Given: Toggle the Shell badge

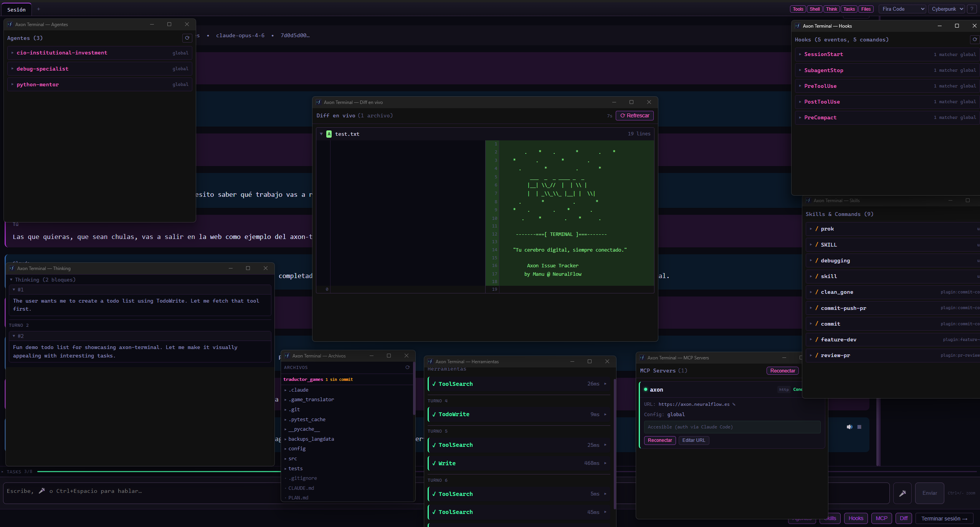Looking at the screenshot, I should pos(815,9).
